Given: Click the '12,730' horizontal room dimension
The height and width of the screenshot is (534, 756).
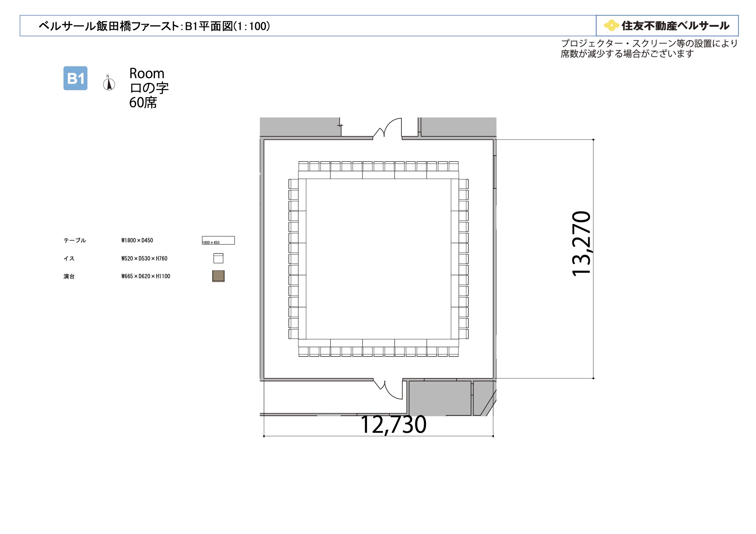Looking at the screenshot, I should click(393, 424).
